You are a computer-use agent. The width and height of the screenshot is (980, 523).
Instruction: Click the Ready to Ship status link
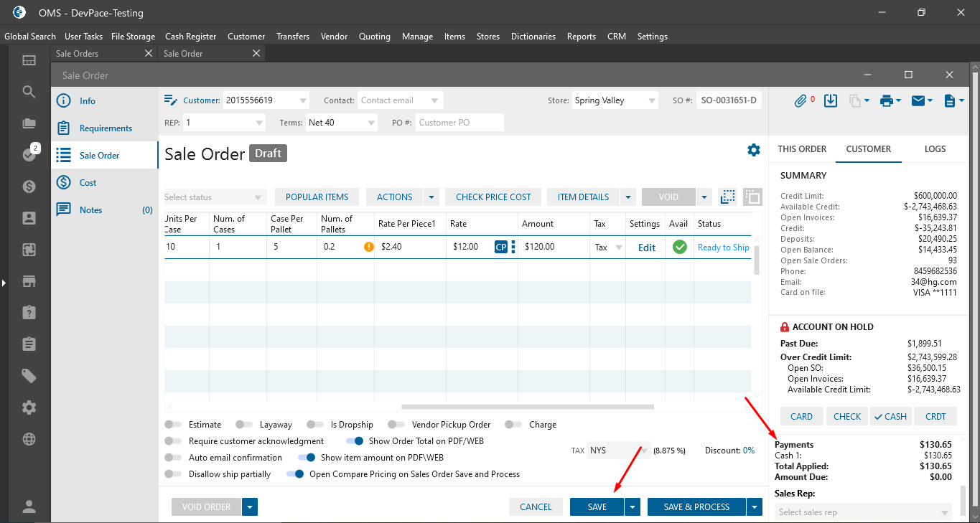724,248
